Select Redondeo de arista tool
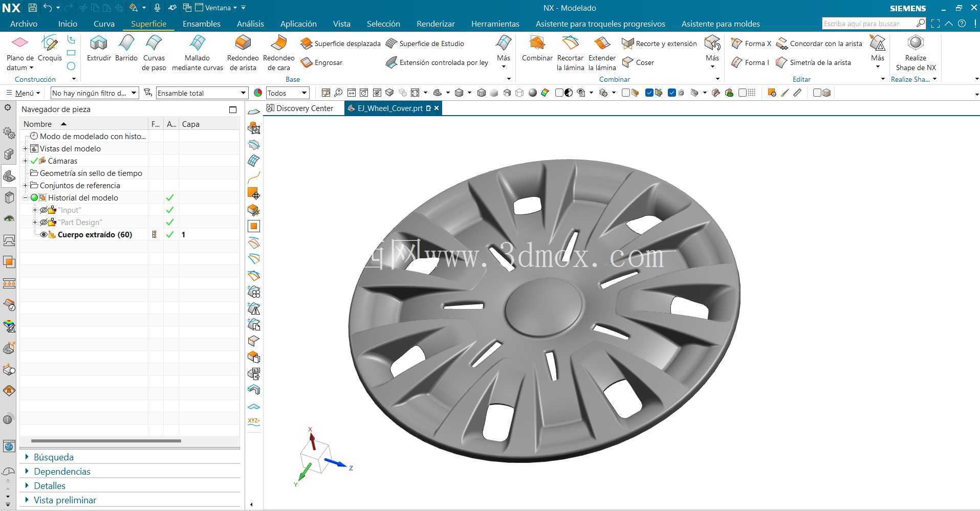This screenshot has height=511, width=980. [243, 53]
